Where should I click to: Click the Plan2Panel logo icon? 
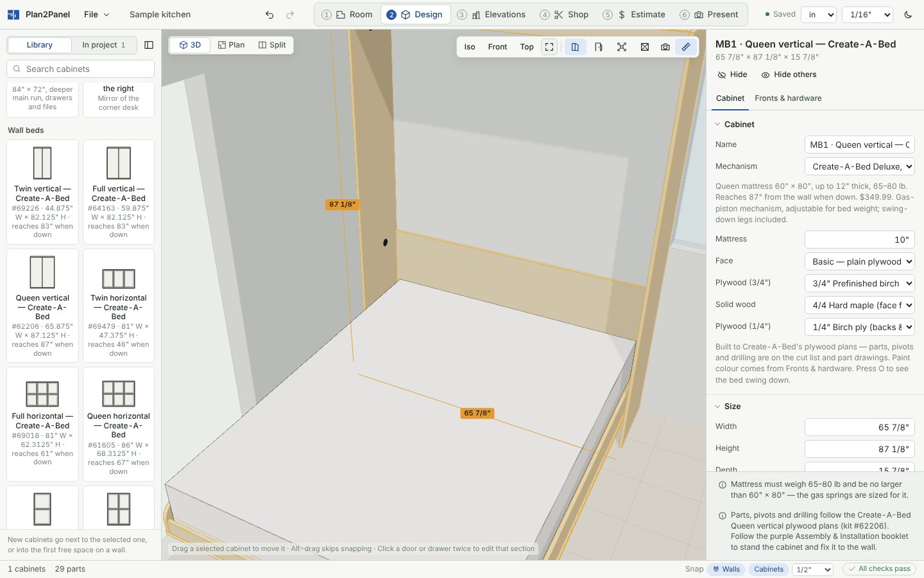point(13,15)
